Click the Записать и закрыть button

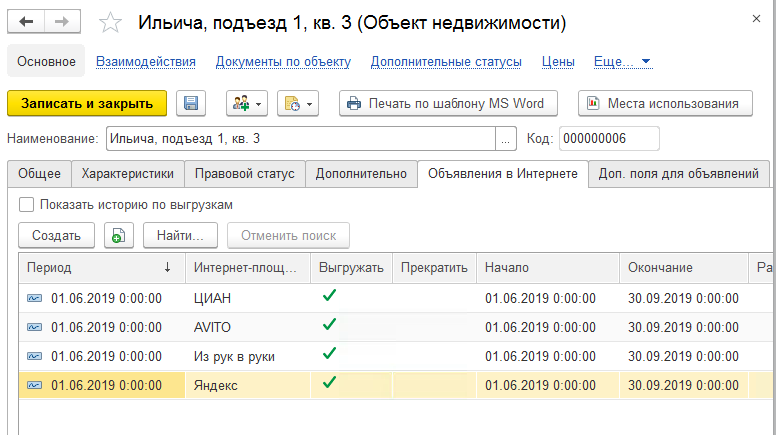pos(87,103)
